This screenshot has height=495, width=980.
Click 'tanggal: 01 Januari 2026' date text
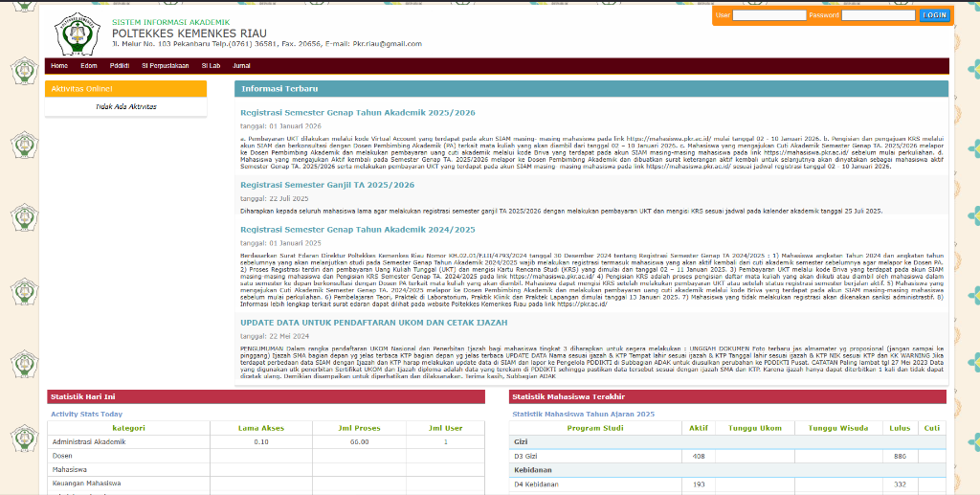pos(280,126)
